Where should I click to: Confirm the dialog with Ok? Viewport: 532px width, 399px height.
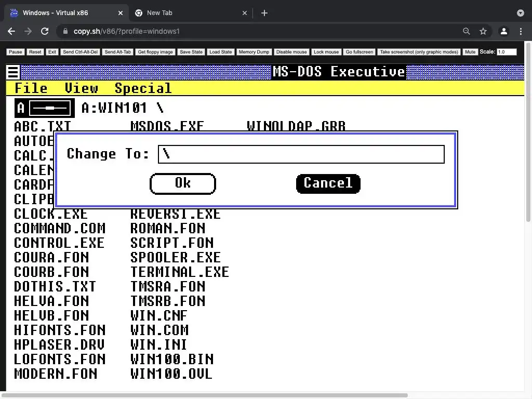[x=182, y=183]
